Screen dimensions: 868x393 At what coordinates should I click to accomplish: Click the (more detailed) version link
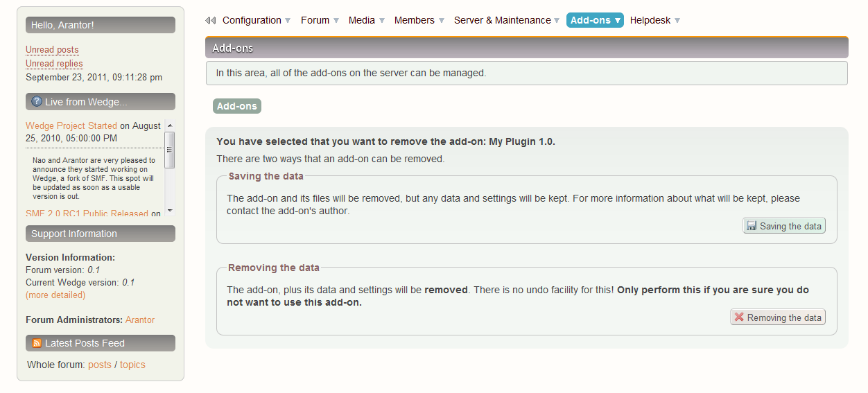click(55, 295)
